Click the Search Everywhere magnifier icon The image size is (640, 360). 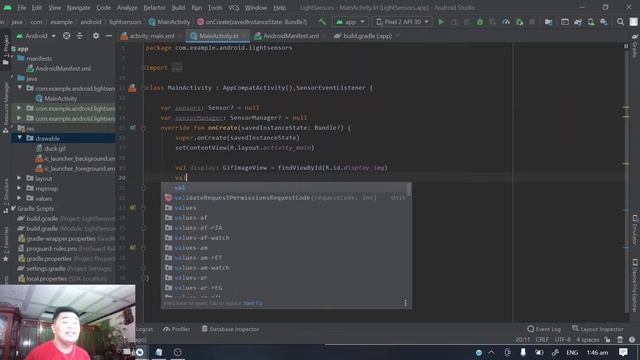coord(620,22)
